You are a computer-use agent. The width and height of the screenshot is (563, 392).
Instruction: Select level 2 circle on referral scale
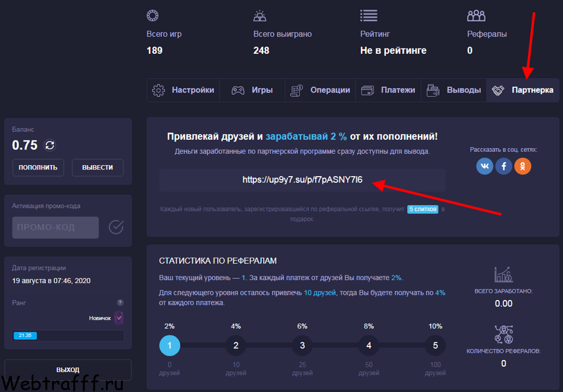tap(236, 345)
